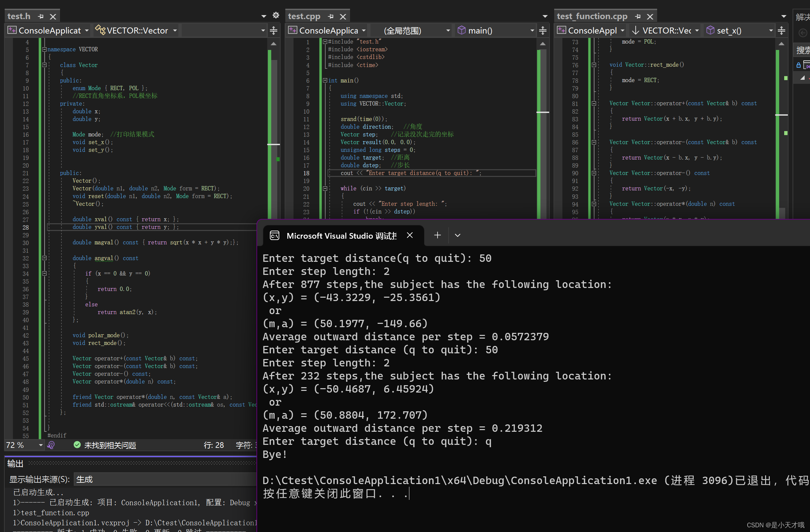This screenshot has width=810, height=532.
Task: Click the blue lock icon in the right sidebar
Action: click(x=799, y=65)
